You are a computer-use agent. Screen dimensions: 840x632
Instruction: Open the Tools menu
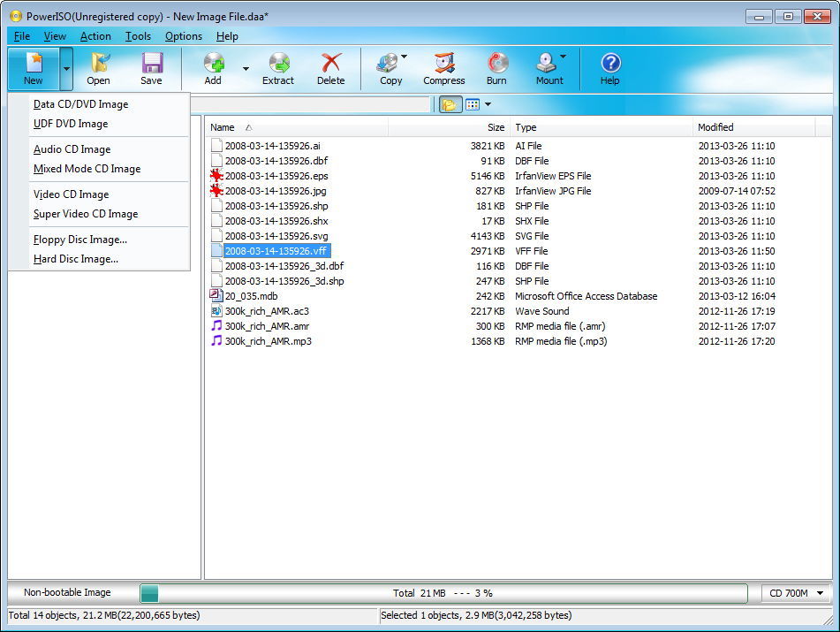[x=137, y=36]
